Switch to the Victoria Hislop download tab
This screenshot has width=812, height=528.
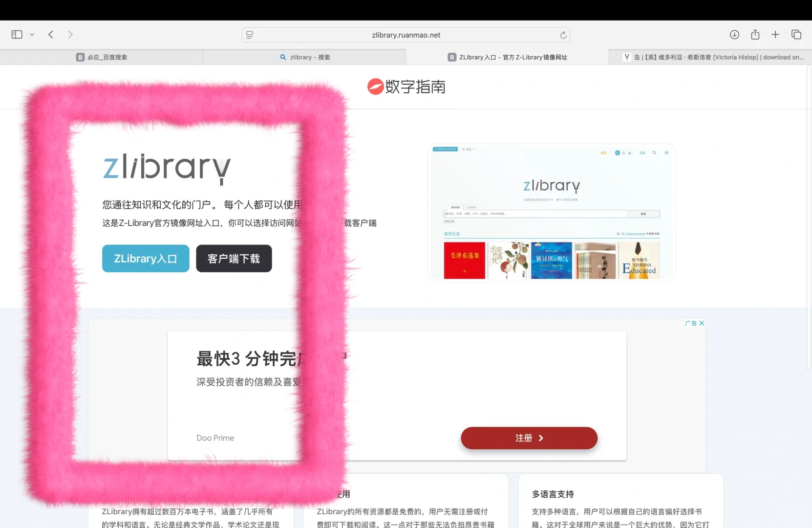coord(710,57)
